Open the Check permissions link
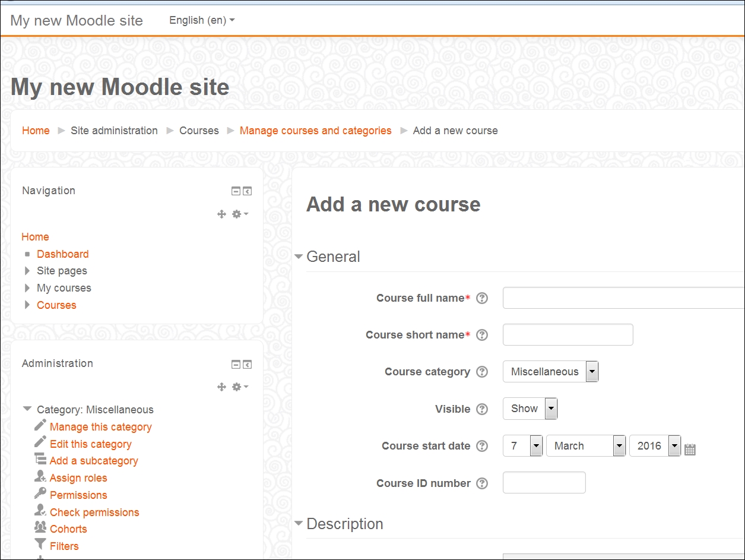The height and width of the screenshot is (560, 745). point(94,512)
